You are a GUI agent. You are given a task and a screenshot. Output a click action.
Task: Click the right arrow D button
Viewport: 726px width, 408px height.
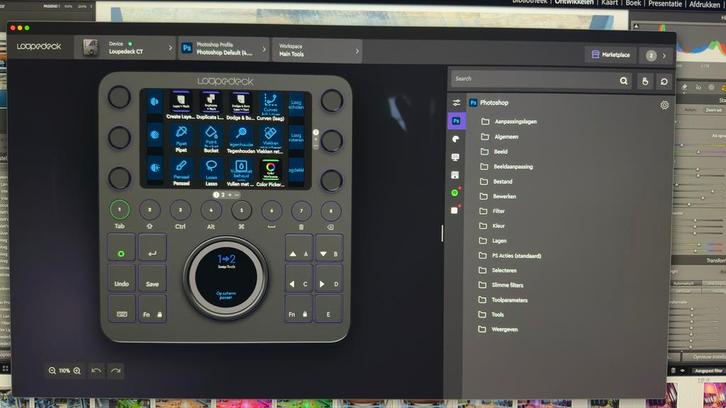click(328, 279)
